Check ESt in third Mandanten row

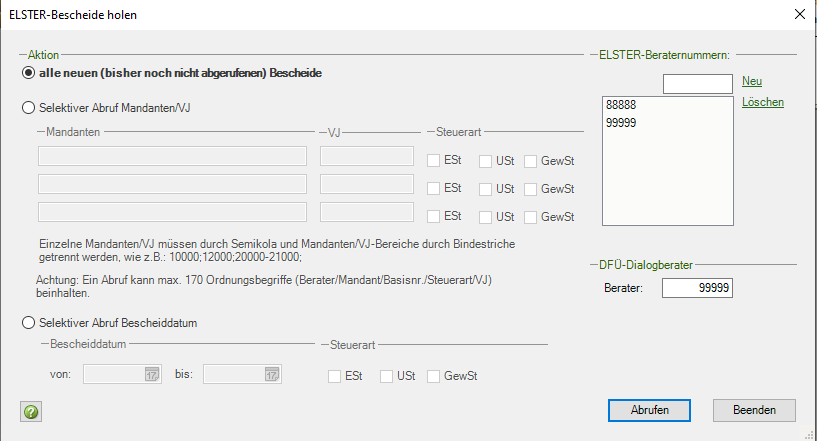point(434,216)
